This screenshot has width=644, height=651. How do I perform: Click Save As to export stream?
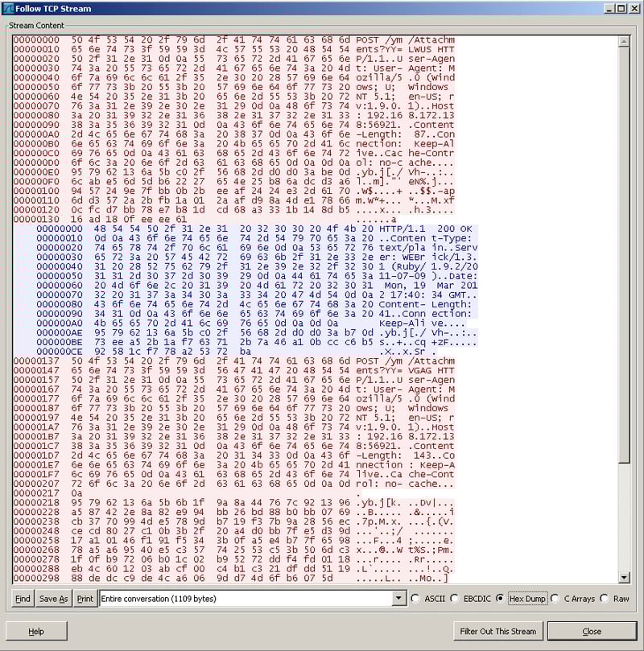tap(53, 599)
